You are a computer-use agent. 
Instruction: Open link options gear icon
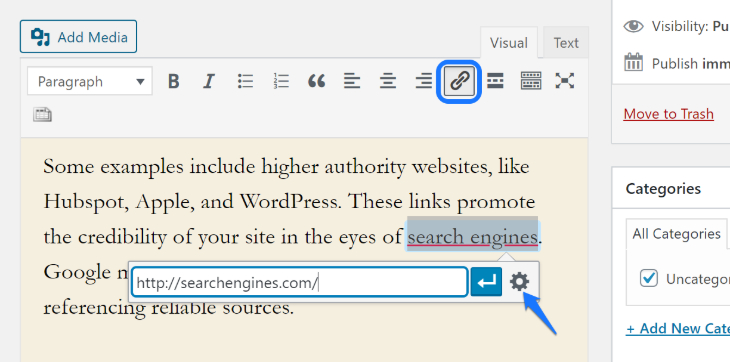click(520, 282)
